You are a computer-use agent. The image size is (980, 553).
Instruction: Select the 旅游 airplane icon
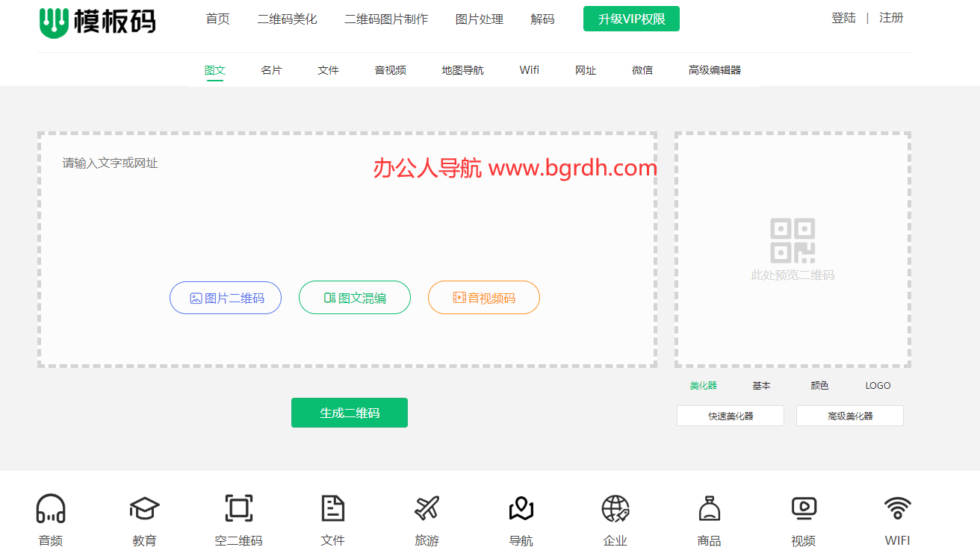tap(427, 509)
